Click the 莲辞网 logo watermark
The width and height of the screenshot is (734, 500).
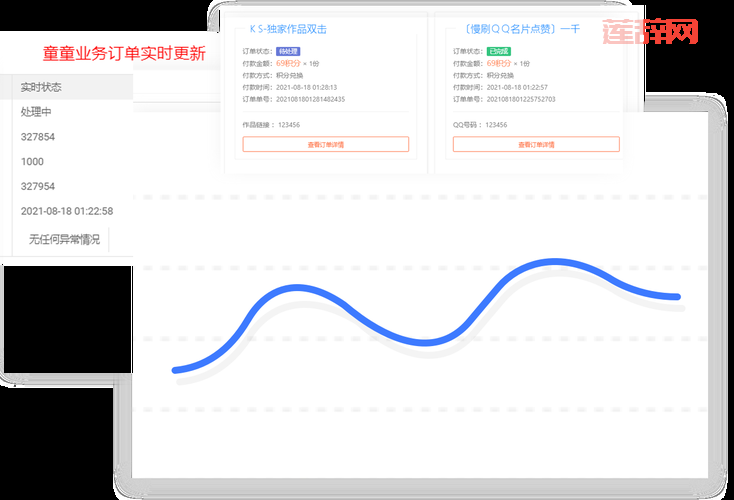click(650, 32)
